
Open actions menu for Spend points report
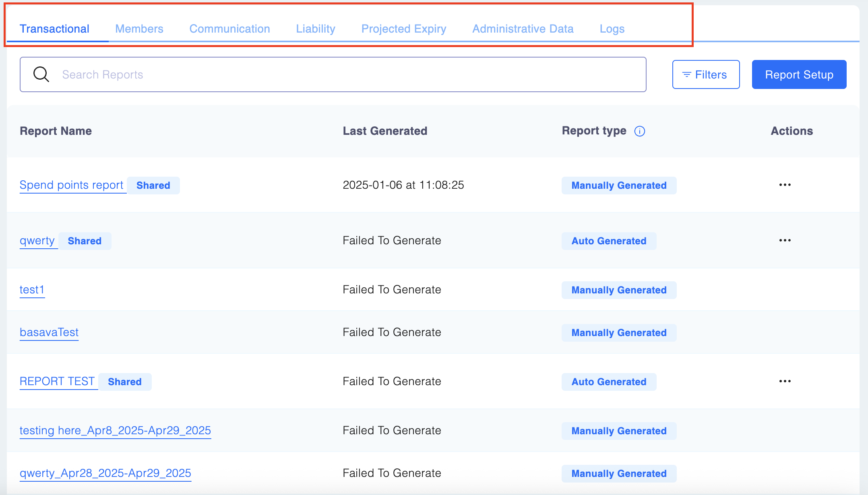point(785,185)
